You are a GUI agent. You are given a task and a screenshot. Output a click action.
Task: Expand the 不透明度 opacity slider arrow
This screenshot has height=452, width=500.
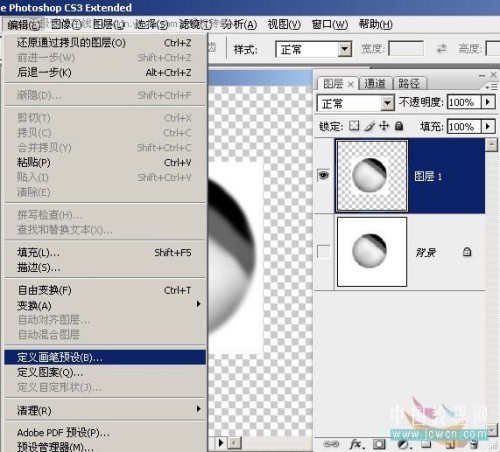point(488,102)
